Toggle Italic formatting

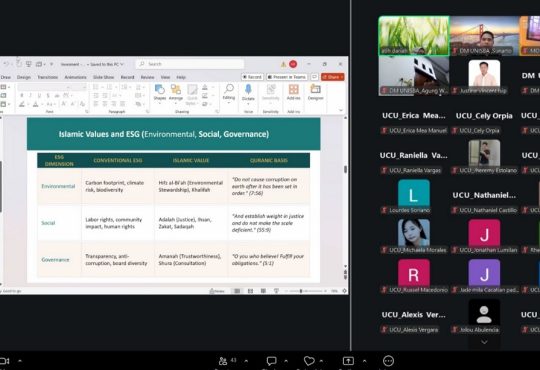[30, 95]
